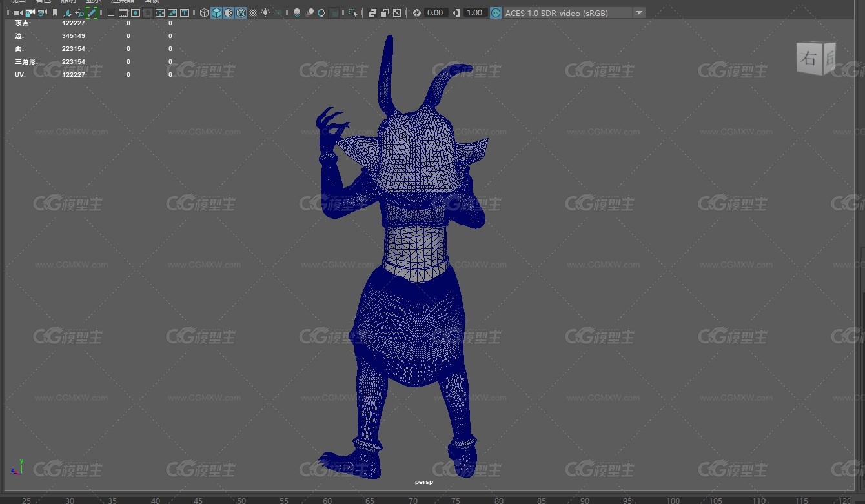This screenshot has height=504, width=865.
Task: Switch to Wireframe display mode
Action: 204,13
